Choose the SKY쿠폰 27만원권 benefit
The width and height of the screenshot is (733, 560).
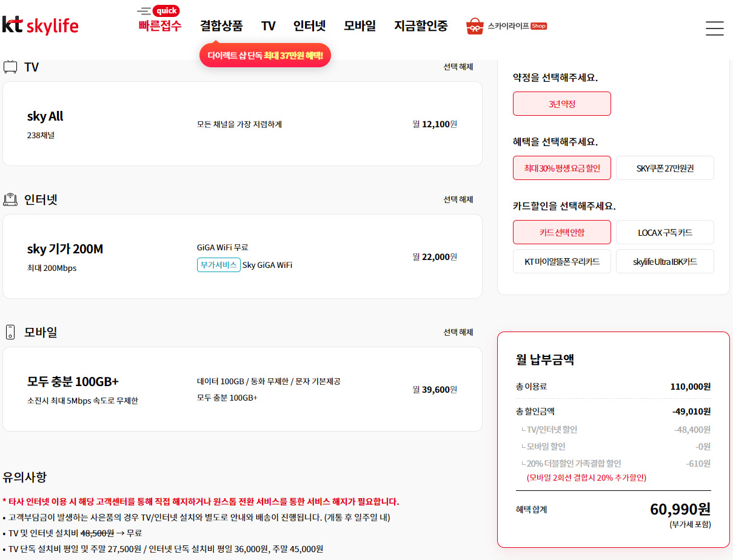pyautogui.click(x=664, y=168)
